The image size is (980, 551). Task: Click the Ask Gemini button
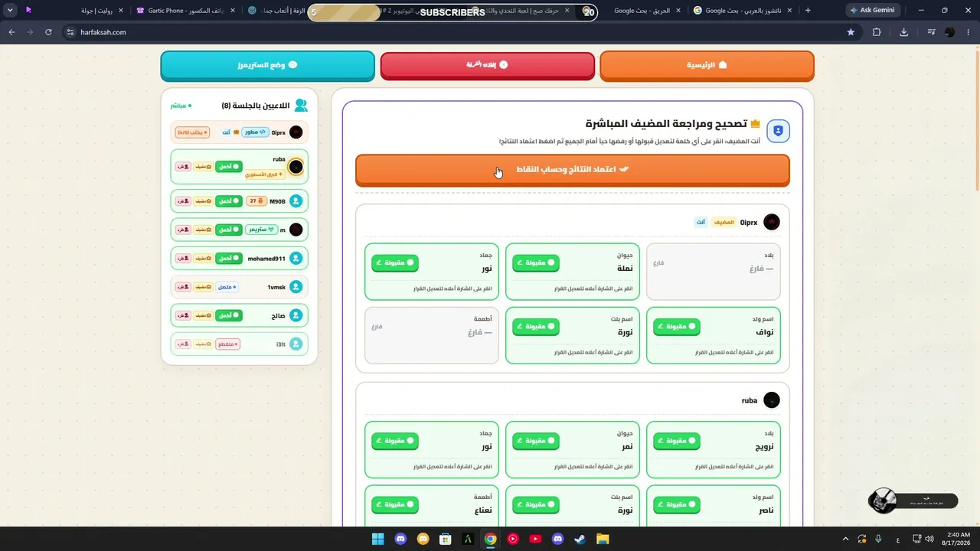pos(872,11)
